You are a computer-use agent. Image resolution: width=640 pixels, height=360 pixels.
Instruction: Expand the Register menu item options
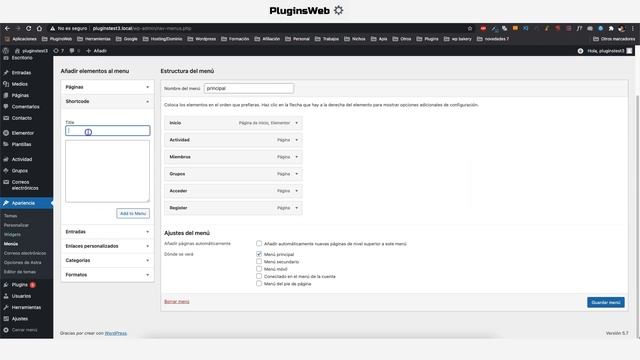[297, 208]
